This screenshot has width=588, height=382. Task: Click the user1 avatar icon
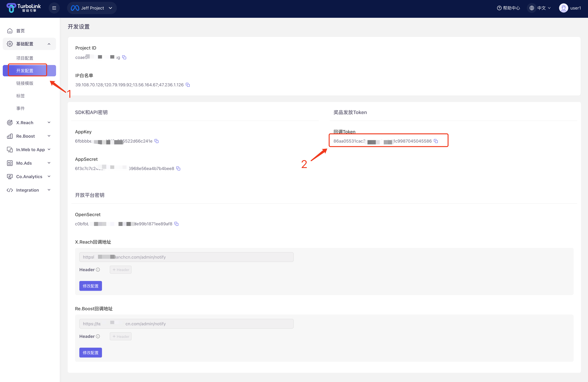[563, 8]
